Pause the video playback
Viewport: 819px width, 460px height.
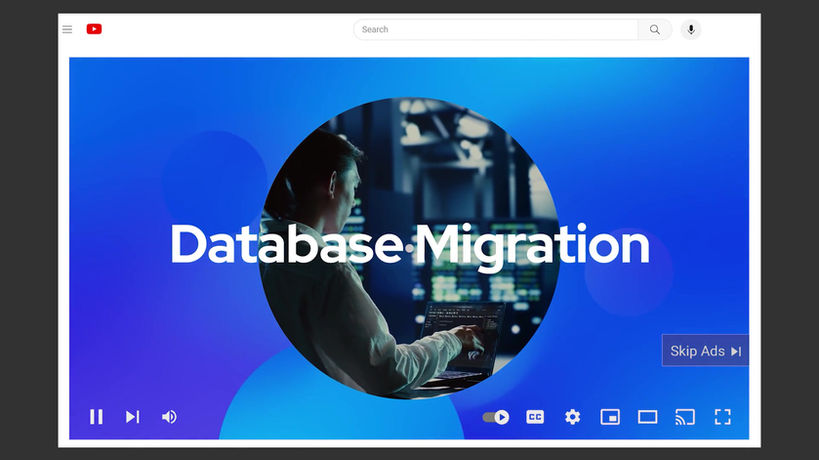(96, 417)
